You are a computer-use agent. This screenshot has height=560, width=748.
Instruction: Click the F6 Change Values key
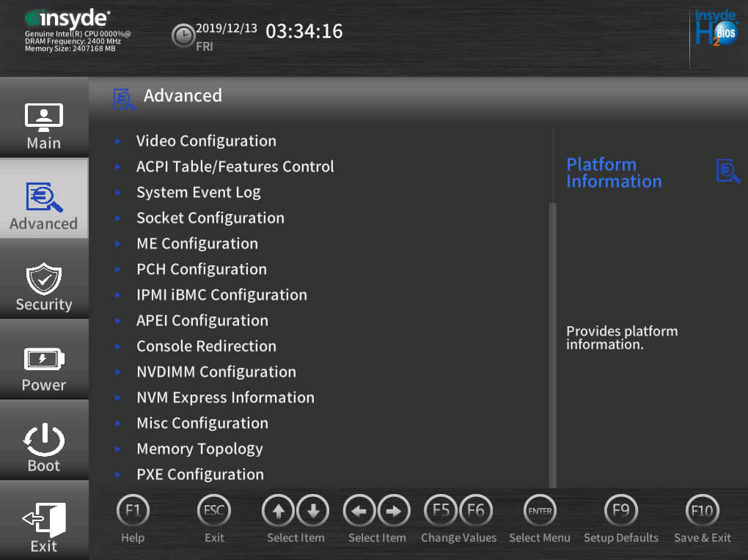tap(476, 511)
